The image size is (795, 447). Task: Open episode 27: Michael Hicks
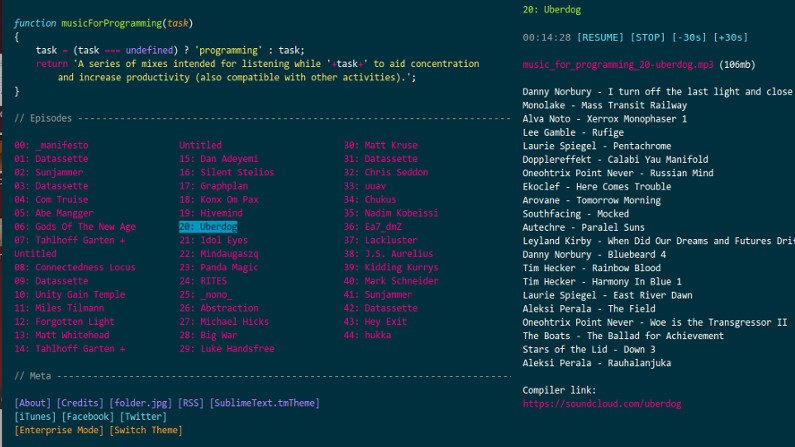(x=224, y=321)
